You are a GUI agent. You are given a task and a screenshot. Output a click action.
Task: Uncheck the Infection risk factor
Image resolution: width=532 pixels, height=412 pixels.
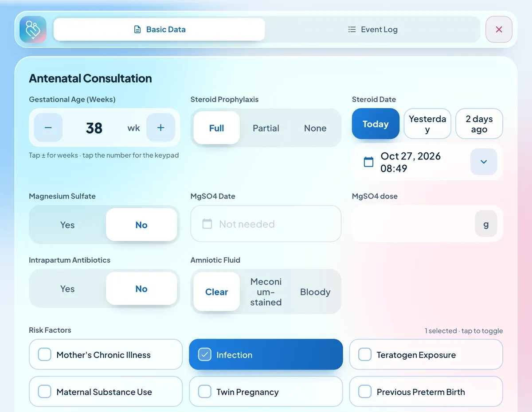pos(266,354)
